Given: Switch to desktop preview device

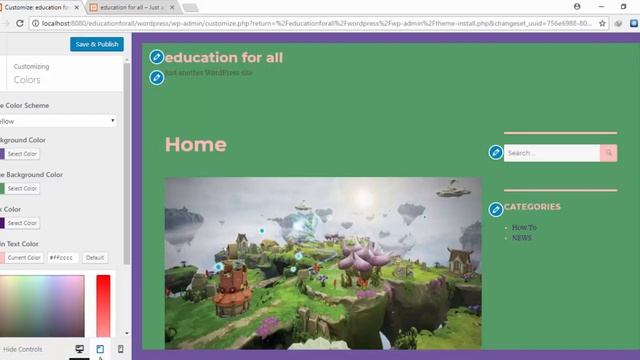Looking at the screenshot, I should tap(80, 349).
